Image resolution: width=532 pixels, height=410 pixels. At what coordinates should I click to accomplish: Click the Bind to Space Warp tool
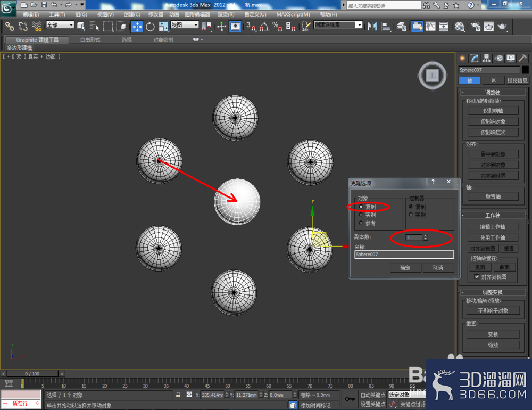tap(36, 27)
